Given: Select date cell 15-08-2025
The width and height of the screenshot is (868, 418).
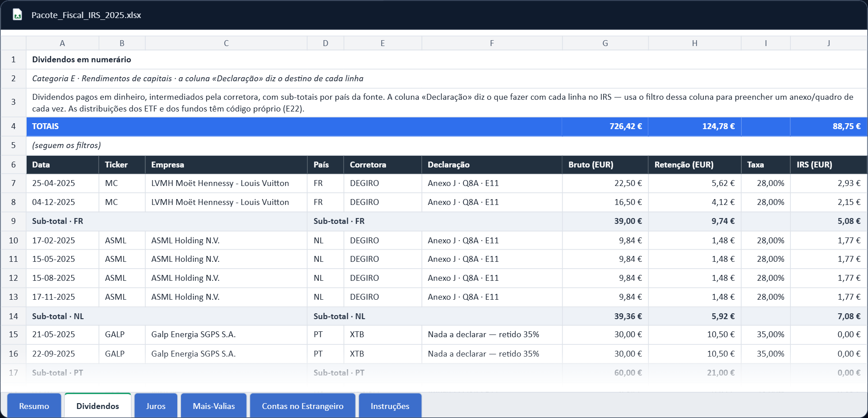Looking at the screenshot, I should tap(63, 278).
